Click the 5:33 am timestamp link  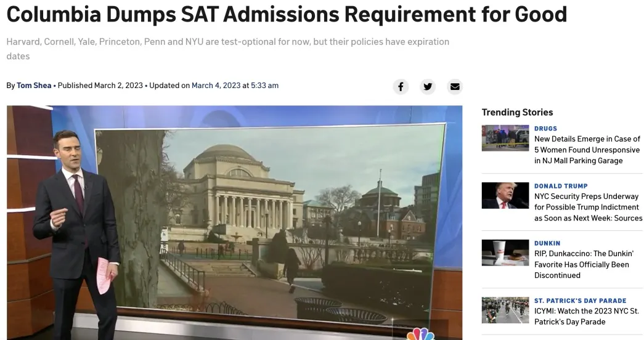point(265,86)
